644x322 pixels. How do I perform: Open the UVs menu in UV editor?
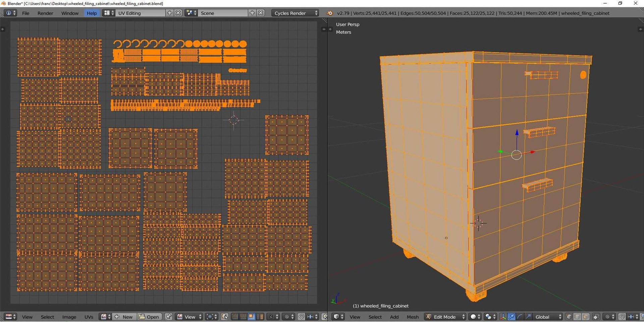[89, 317]
